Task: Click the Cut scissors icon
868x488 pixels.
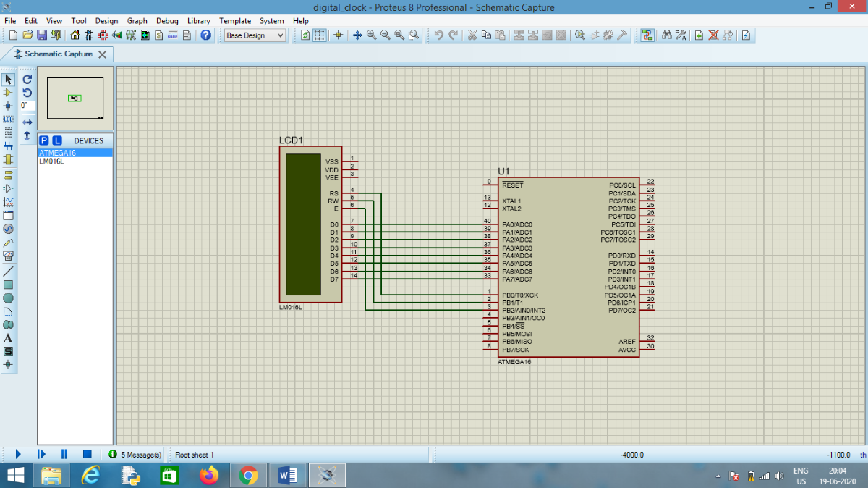Action: (472, 35)
